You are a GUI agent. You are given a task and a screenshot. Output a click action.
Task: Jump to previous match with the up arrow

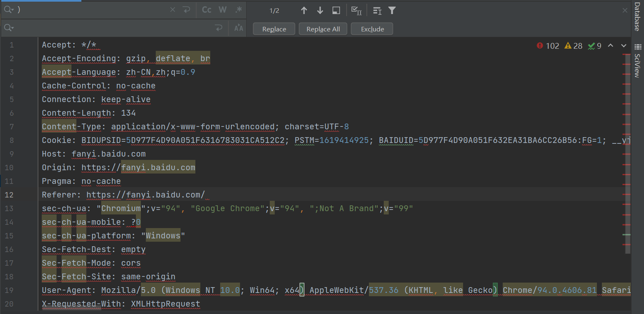point(304,10)
